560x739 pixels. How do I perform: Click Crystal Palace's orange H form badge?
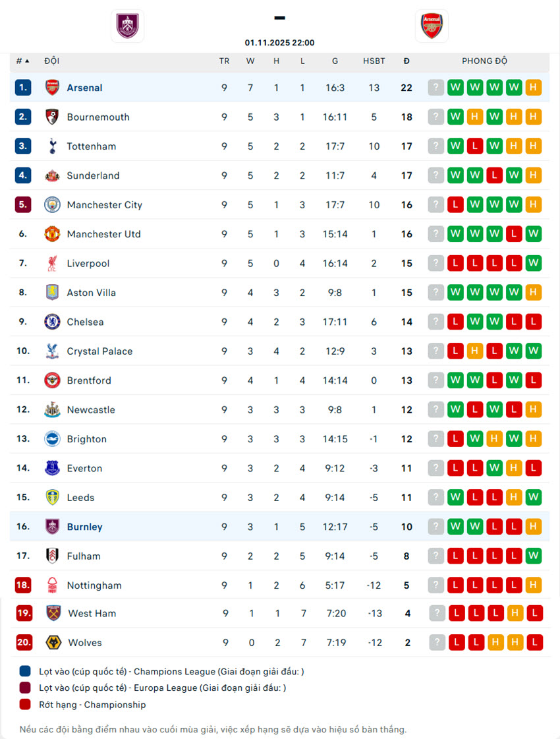(x=474, y=351)
